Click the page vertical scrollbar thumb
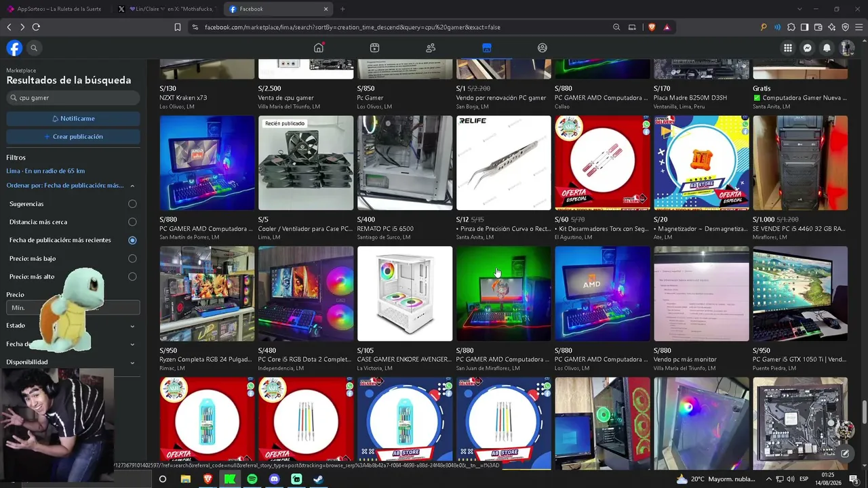868x488 pixels. [x=864, y=411]
